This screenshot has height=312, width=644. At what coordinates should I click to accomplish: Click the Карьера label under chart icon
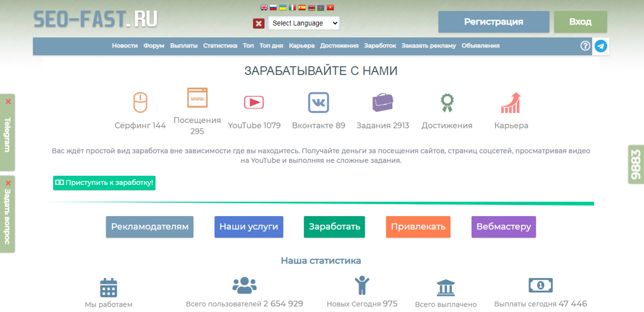(x=511, y=126)
